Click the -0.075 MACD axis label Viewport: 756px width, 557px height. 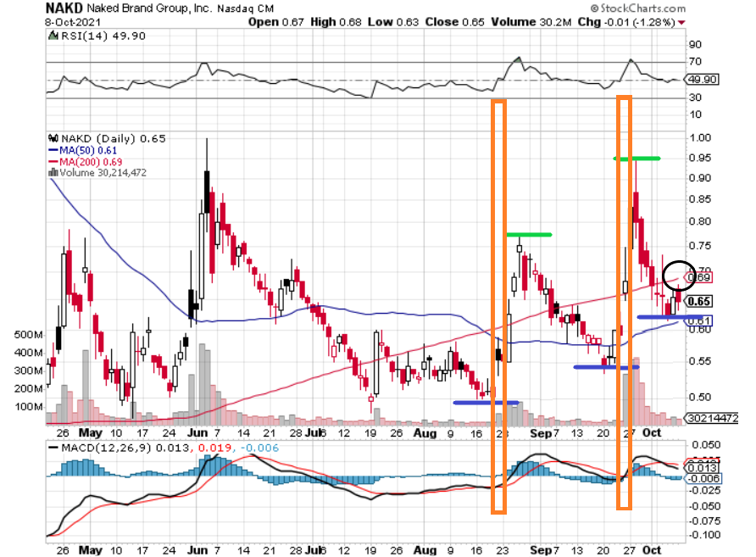704,521
